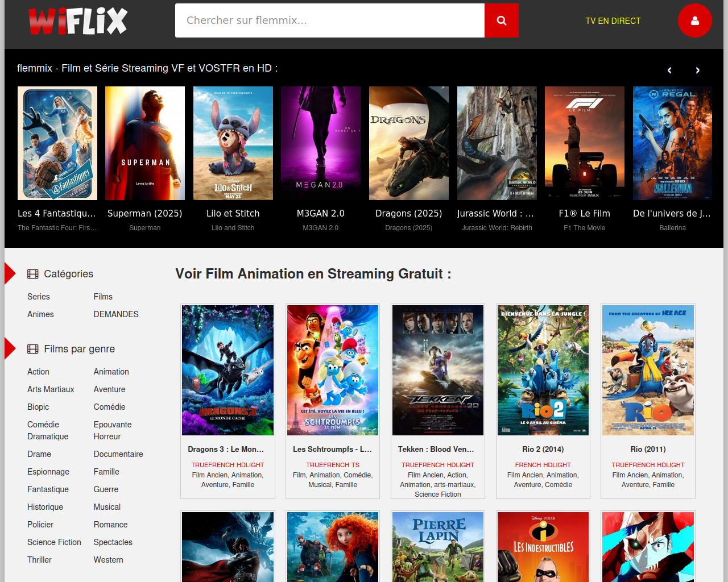
Task: Select the Spectacles genre
Action: tap(113, 542)
